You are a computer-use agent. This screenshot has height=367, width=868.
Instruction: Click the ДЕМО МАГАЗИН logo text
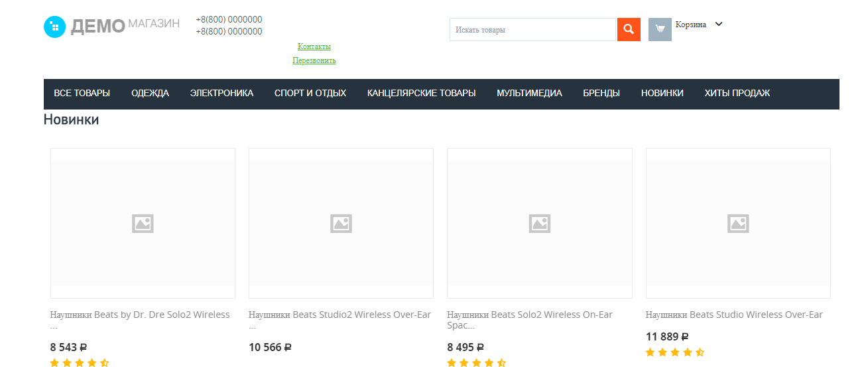[x=125, y=26]
